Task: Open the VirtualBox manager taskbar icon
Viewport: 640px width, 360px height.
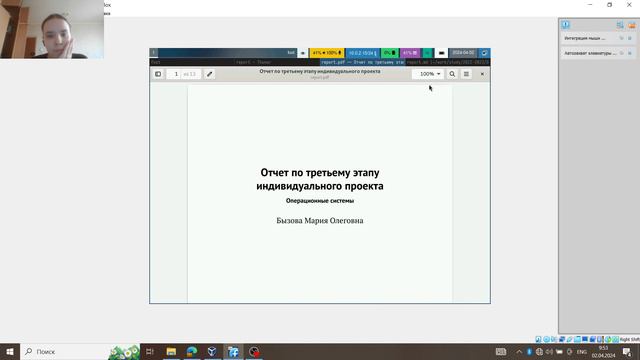Action: [x=212, y=351]
